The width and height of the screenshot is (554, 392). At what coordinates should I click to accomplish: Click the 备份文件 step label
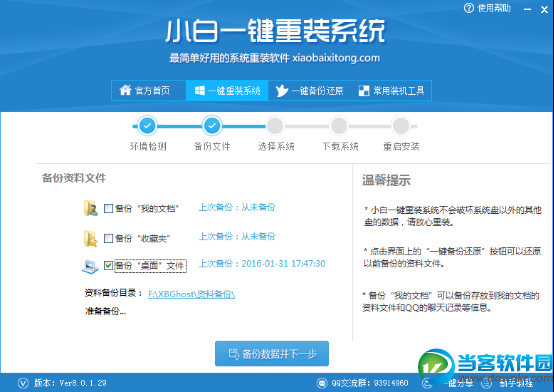click(x=212, y=146)
